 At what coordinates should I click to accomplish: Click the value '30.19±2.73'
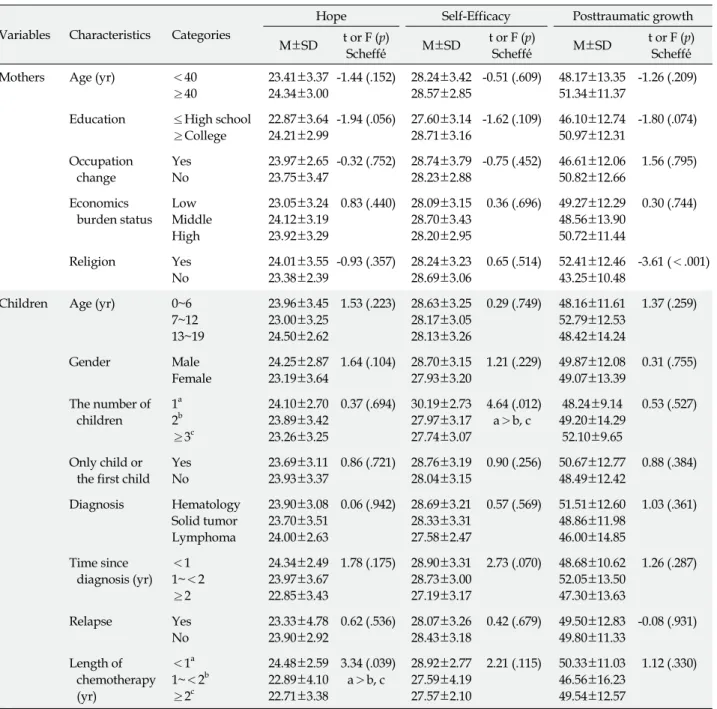tap(441, 404)
